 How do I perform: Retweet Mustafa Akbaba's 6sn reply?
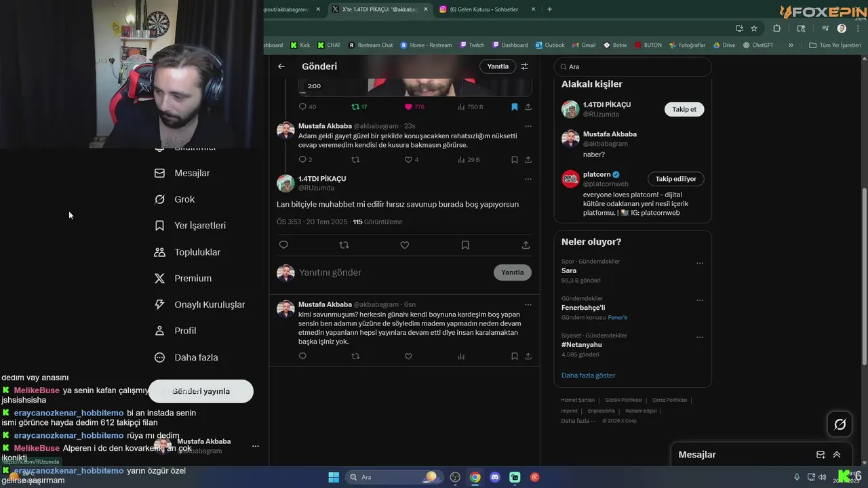tap(355, 356)
